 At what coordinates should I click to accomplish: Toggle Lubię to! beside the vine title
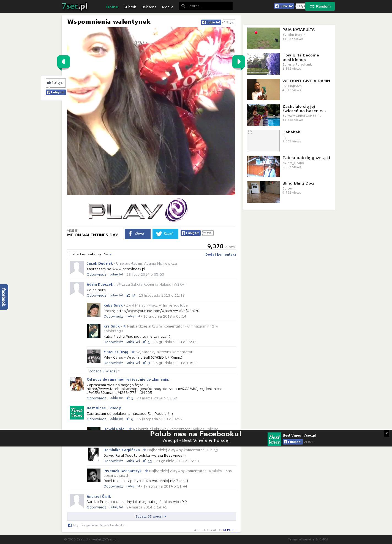(x=211, y=22)
